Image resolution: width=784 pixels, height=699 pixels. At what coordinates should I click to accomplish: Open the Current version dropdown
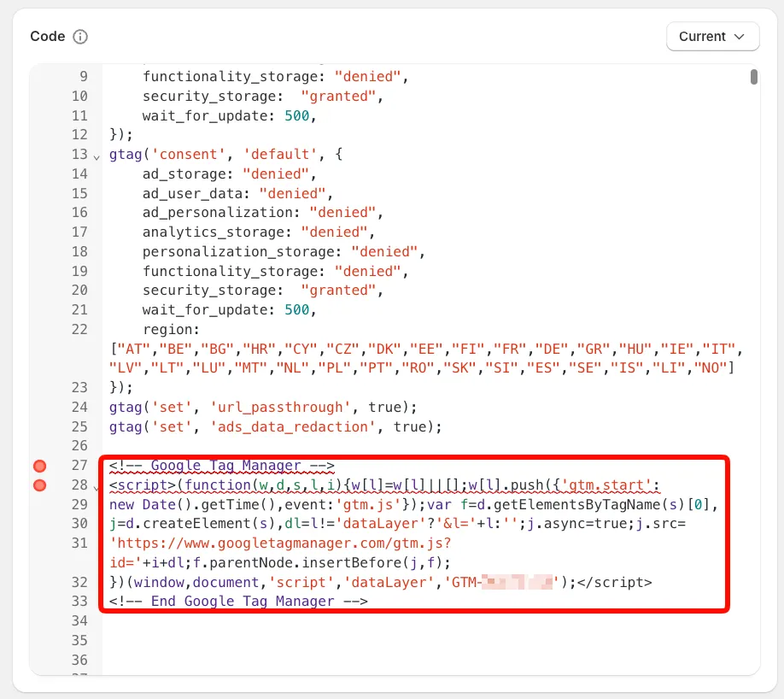(712, 37)
